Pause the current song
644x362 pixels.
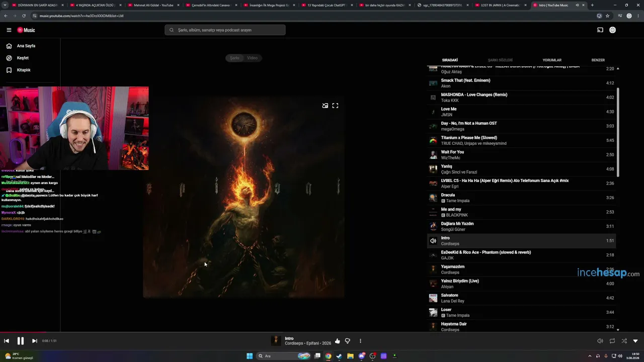(21, 341)
